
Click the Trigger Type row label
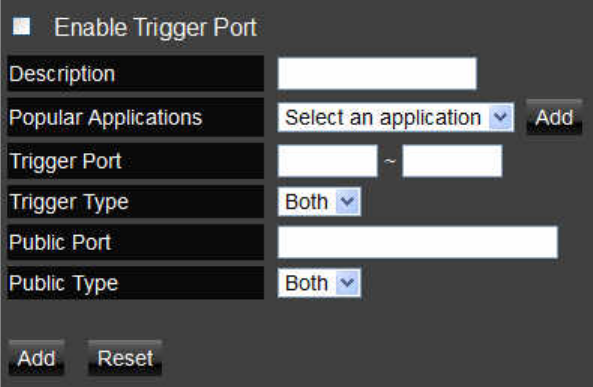pyautogui.click(x=136, y=202)
